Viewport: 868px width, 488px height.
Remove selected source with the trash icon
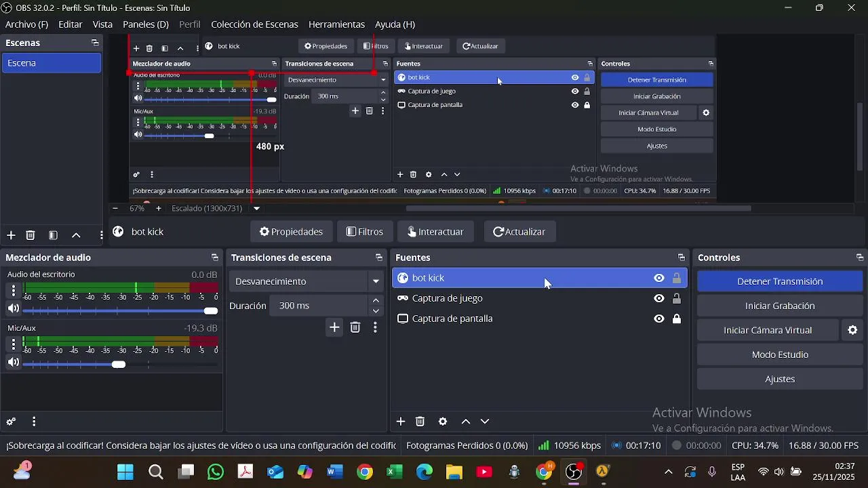coord(420,422)
